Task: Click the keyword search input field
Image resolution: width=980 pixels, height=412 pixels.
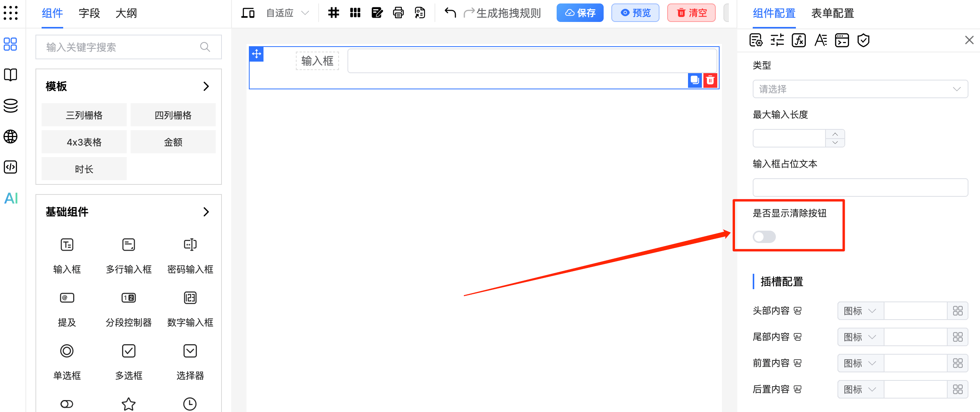Action: (121, 47)
